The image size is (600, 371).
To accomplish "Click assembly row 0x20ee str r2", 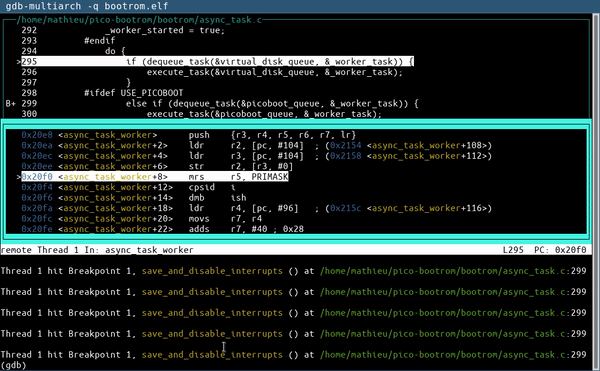I will [x=157, y=166].
